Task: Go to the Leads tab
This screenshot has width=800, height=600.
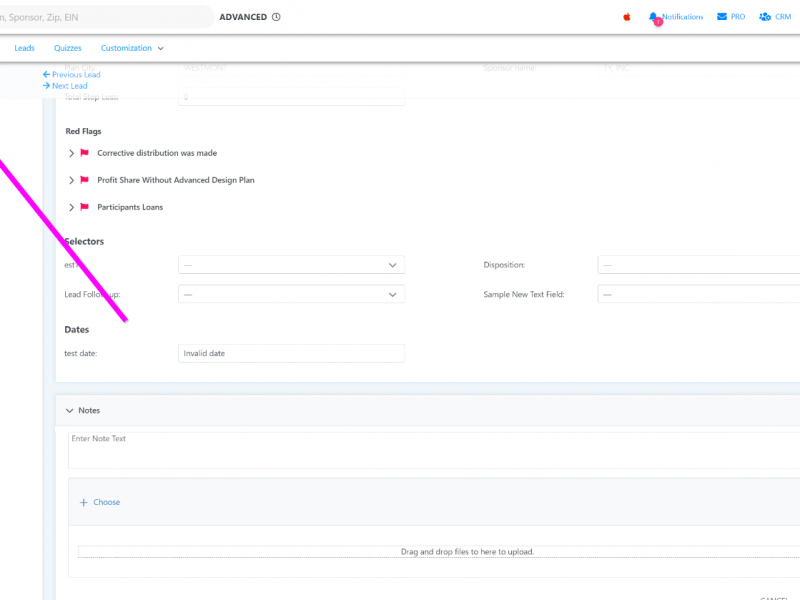Action: (24, 48)
